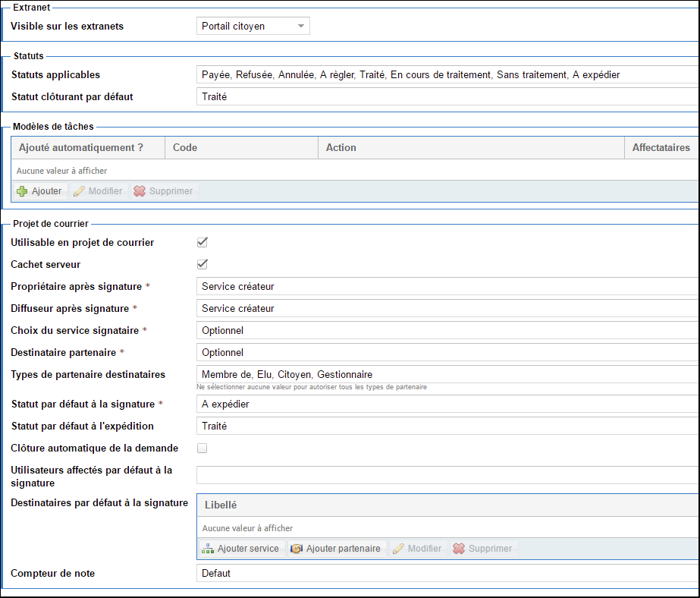
Task: Open the Compteur de note field
Action: click(447, 574)
